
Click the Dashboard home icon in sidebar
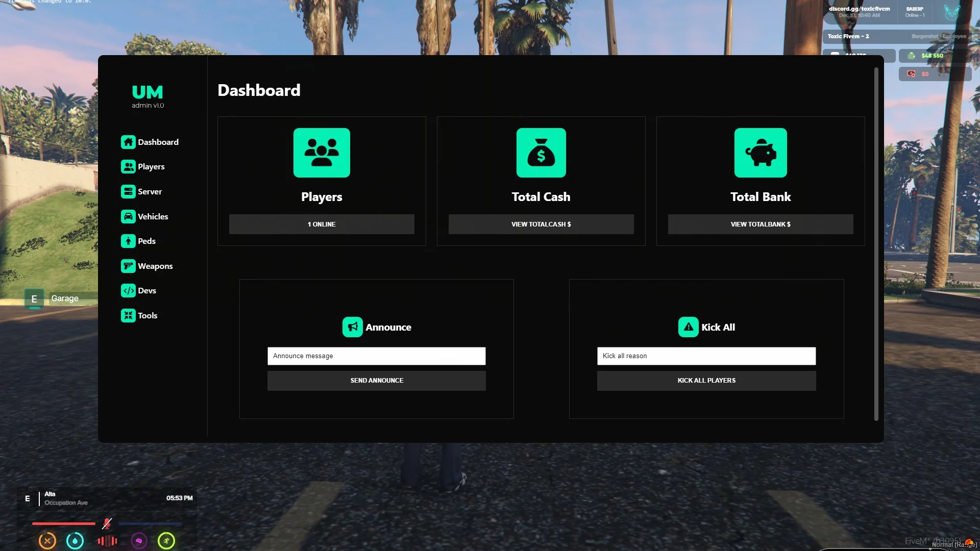[x=128, y=142]
